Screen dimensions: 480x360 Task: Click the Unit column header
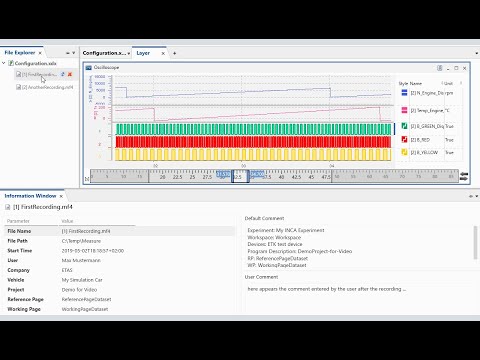[448, 83]
